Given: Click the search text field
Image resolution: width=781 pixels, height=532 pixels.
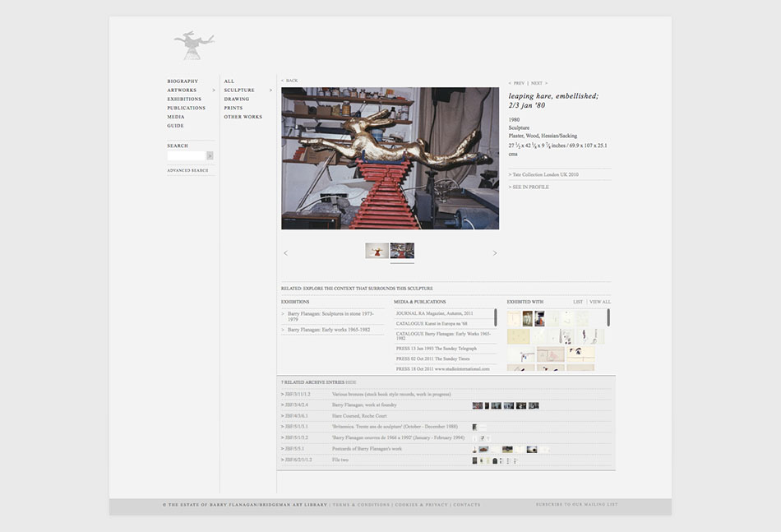Looking at the screenshot, I should pyautogui.click(x=187, y=156).
